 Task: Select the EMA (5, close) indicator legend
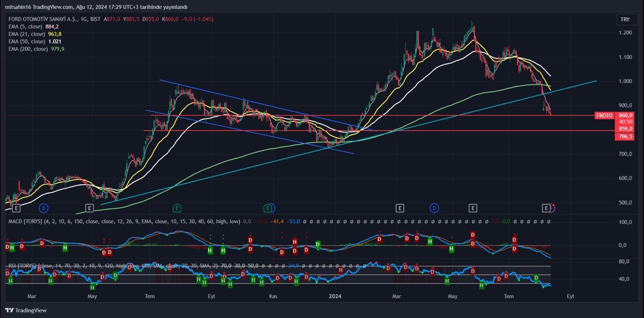pyautogui.click(x=26, y=26)
